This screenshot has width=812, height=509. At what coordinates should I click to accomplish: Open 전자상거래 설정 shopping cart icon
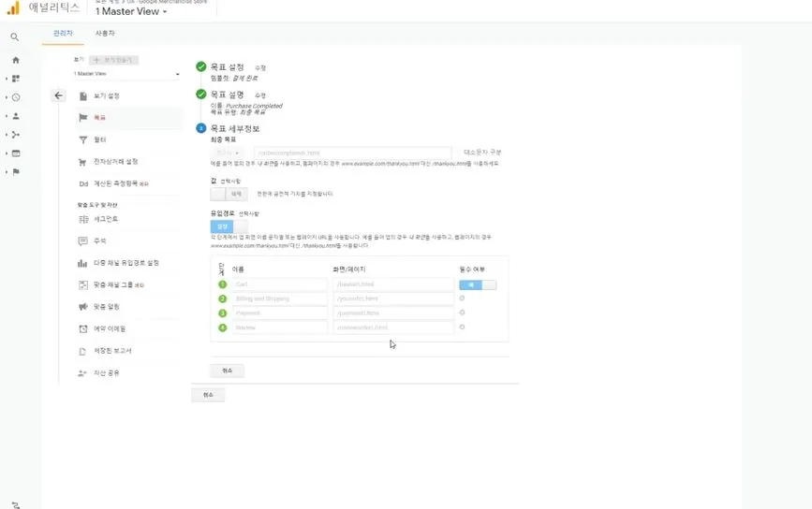point(82,162)
